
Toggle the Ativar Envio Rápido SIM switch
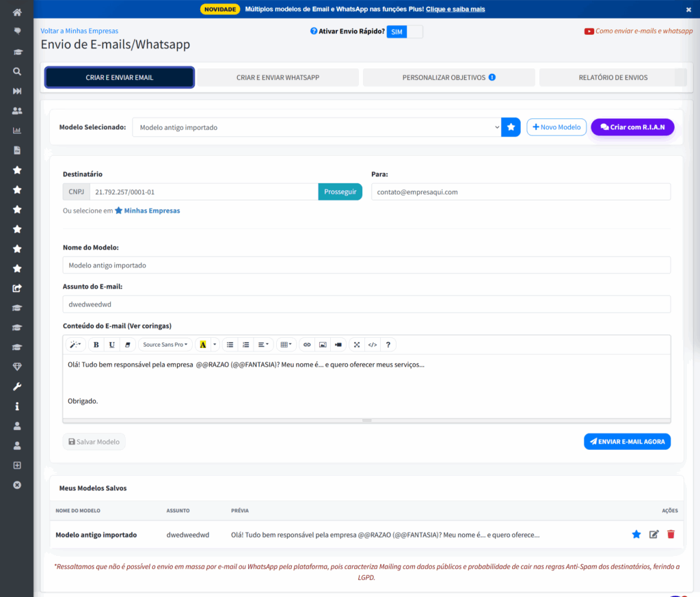[x=405, y=31]
